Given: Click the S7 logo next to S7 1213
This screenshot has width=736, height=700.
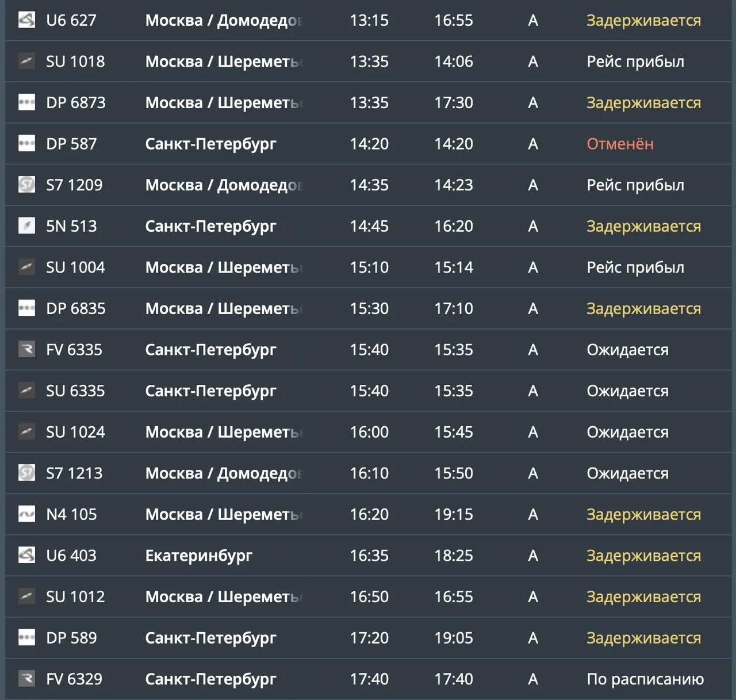Looking at the screenshot, I should [x=26, y=473].
